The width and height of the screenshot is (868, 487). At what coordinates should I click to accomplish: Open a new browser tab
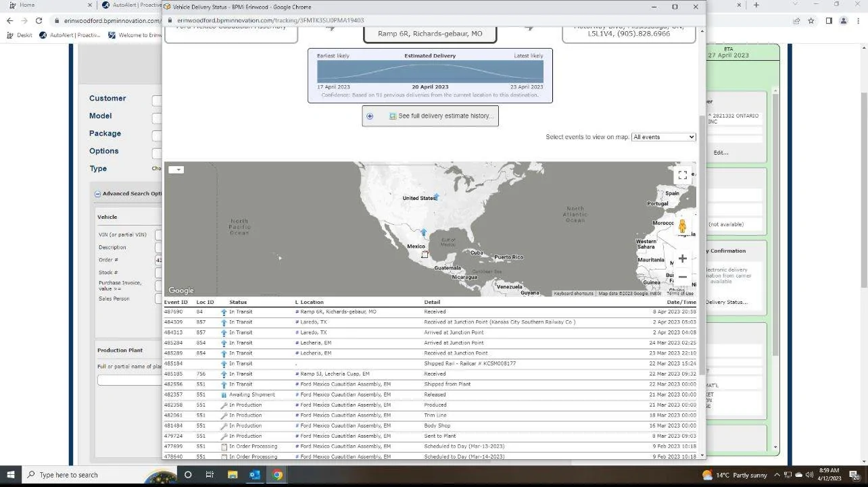pos(756,5)
